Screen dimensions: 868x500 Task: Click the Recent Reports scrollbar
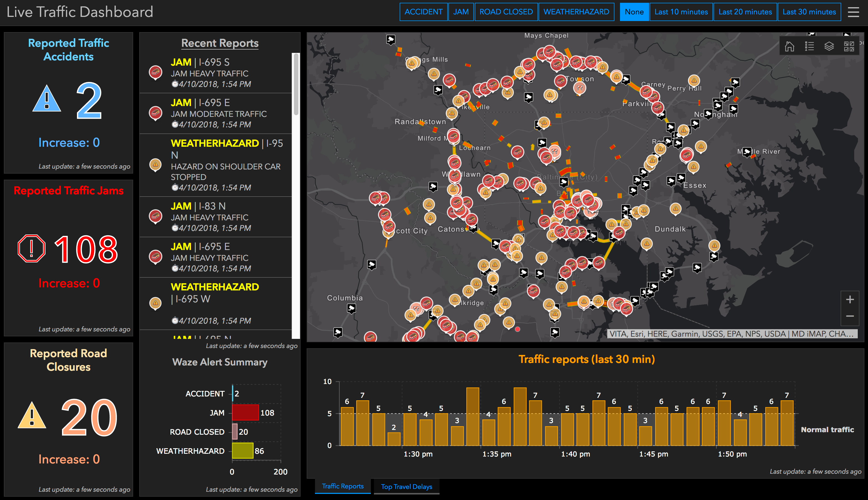[x=296, y=84]
